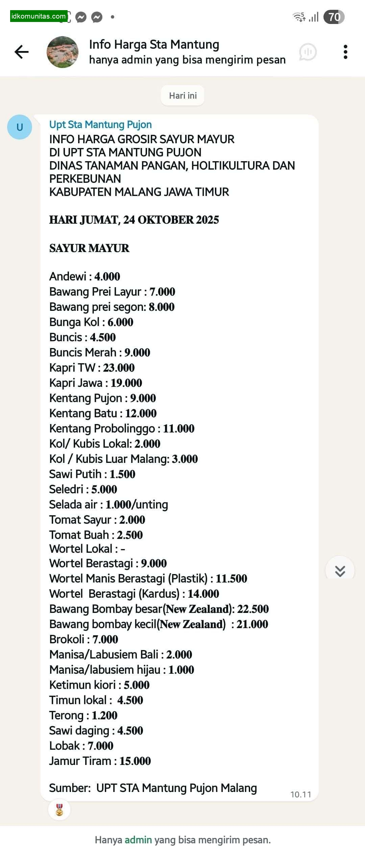Tap the medal emoji reaction

59,810
